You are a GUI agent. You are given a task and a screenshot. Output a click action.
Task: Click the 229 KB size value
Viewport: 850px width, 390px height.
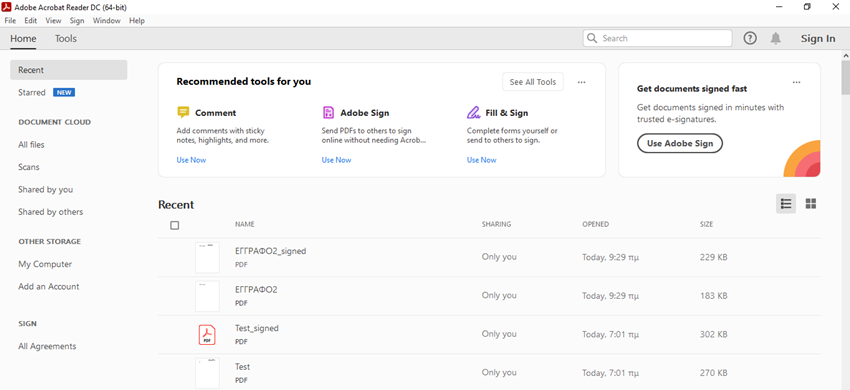tap(713, 257)
